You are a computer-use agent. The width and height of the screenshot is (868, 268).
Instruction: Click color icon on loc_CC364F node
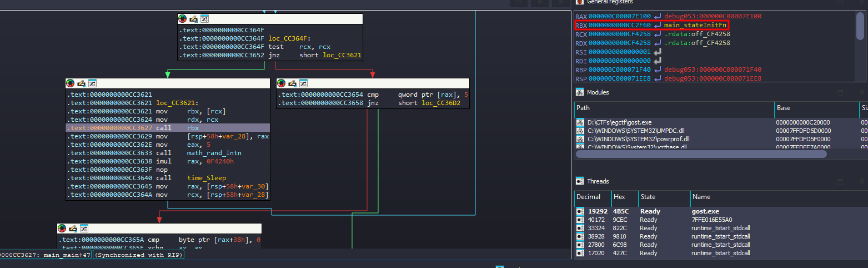(183, 19)
